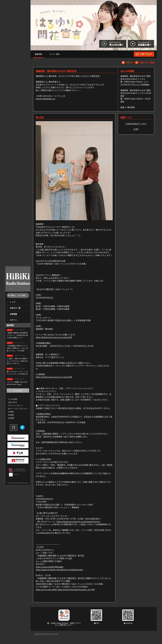Click chevron beside ログイン menu item
Image resolution: width=162 pixels, height=644 pixels.
point(8,320)
